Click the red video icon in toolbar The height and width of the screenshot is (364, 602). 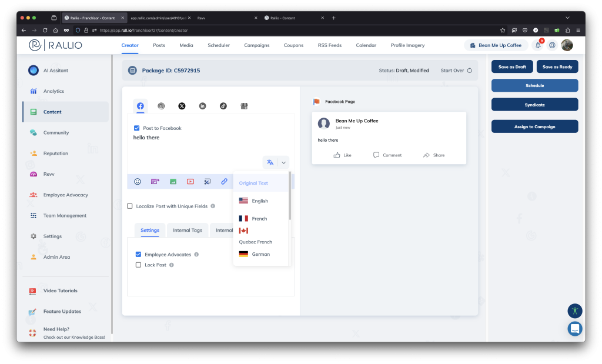pos(190,182)
